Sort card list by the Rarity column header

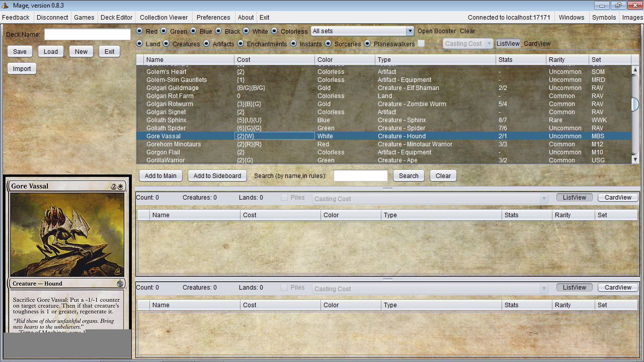tap(568, 59)
